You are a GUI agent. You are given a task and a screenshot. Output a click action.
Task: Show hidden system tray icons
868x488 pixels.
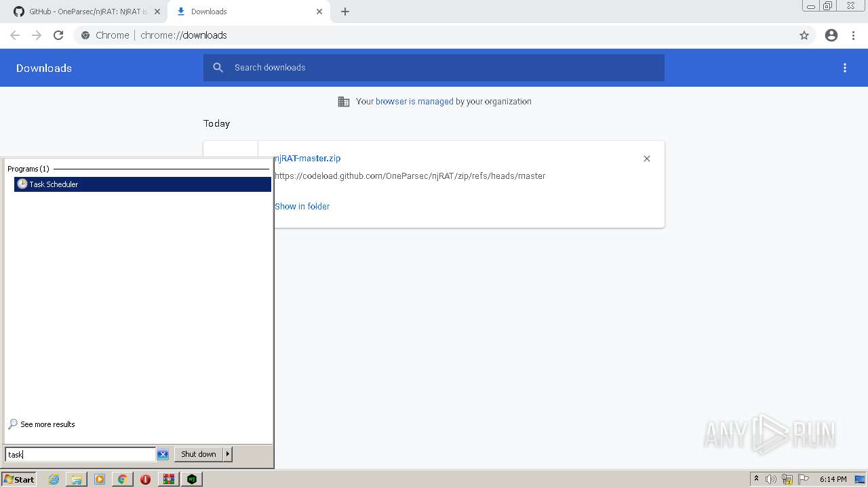click(x=756, y=479)
